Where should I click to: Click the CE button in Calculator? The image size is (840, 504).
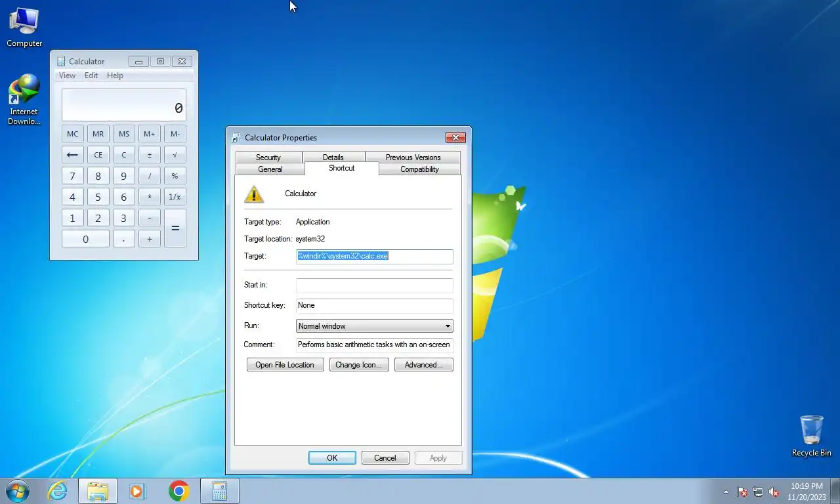coord(98,155)
